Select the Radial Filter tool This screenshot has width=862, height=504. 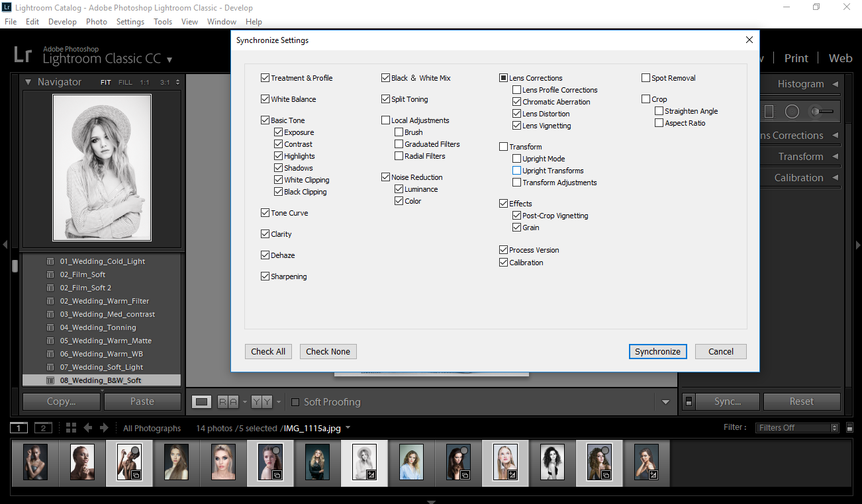tap(792, 111)
